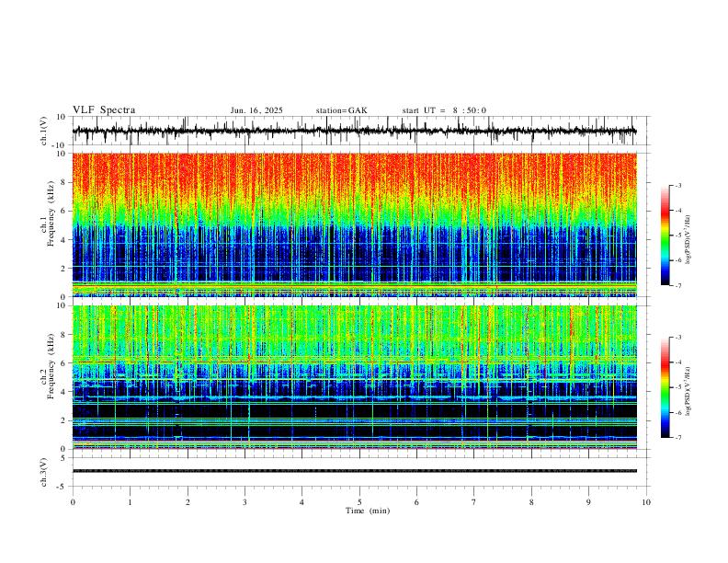Click the ch.1 color bar 'log(PSD)(V²/Hz)' label

pos(688,240)
